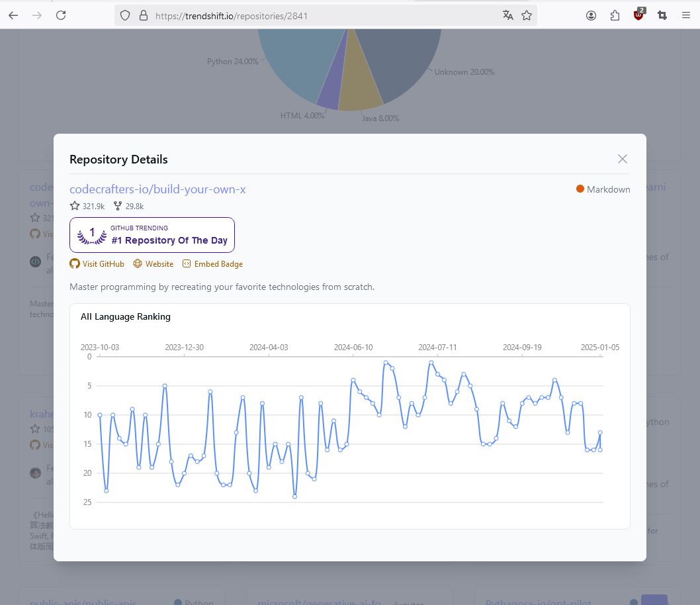
Task: Open the uBlock Origin extension
Action: [x=639, y=15]
